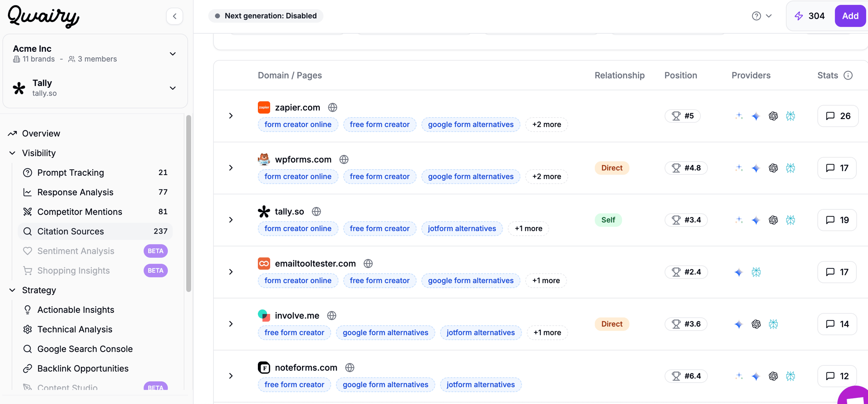Viewport: 868px width, 404px height.
Task: Collapse the Visibility section
Action: (x=12, y=153)
